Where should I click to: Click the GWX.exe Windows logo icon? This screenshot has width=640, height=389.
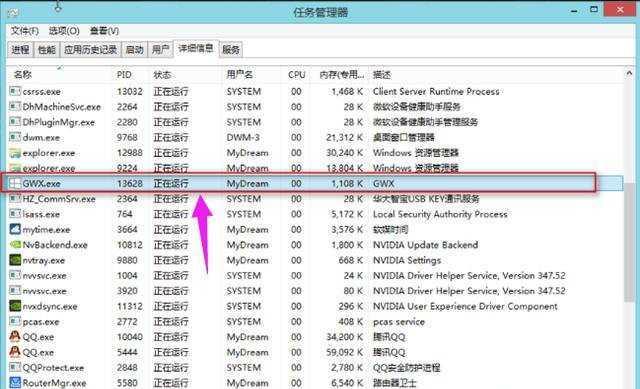[x=15, y=183]
